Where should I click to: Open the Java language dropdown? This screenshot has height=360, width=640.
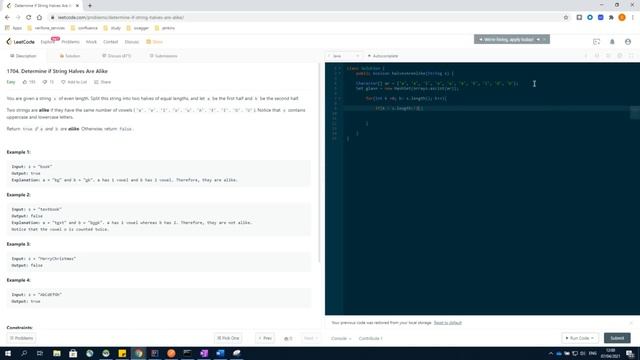pyautogui.click(x=344, y=56)
